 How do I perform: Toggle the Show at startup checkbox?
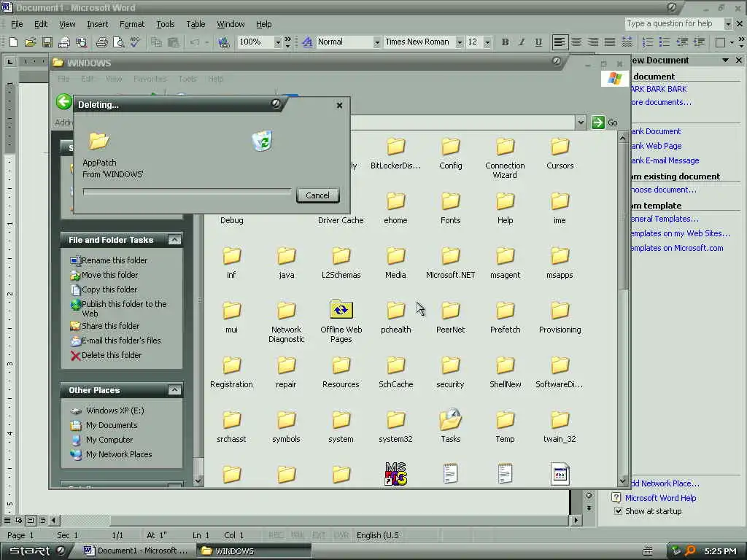(618, 511)
